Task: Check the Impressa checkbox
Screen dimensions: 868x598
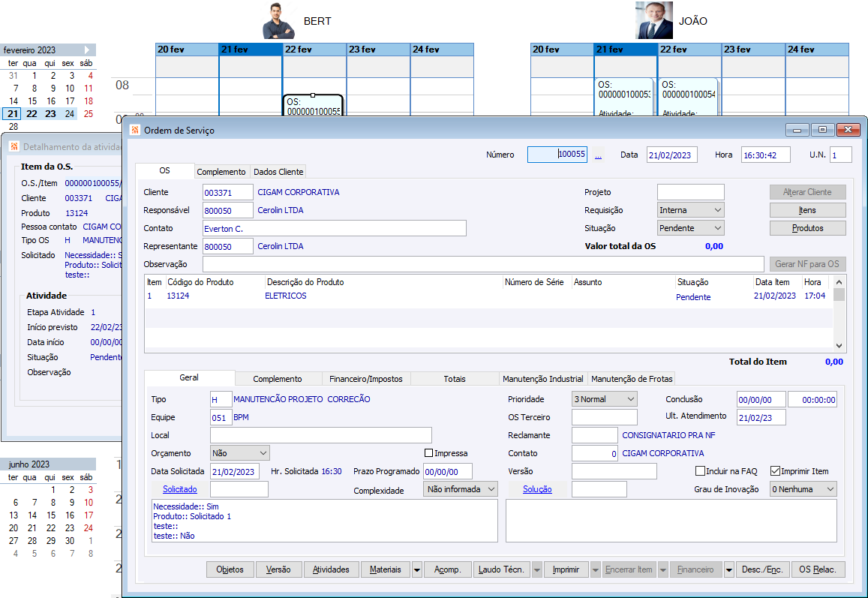Action: tap(428, 453)
